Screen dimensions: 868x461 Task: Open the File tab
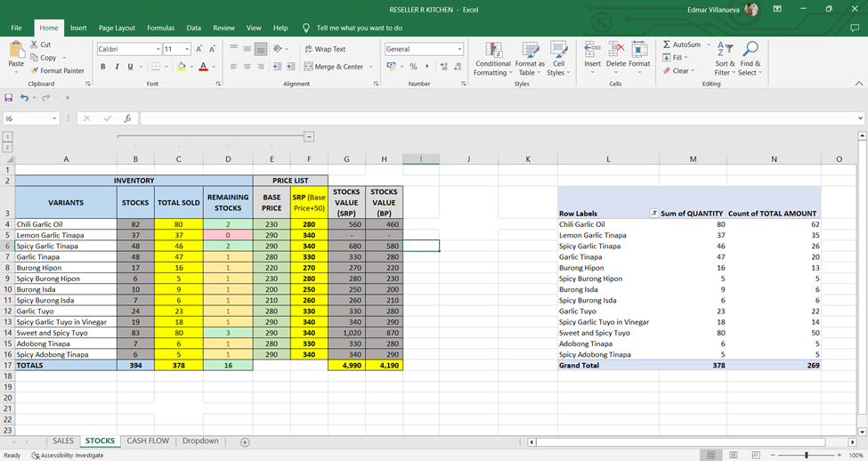(17, 28)
